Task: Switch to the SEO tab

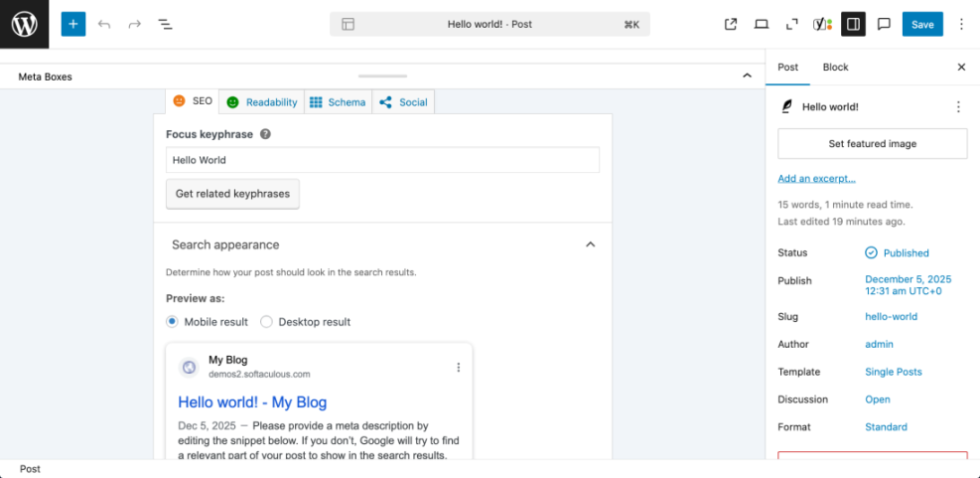Action: point(193,101)
